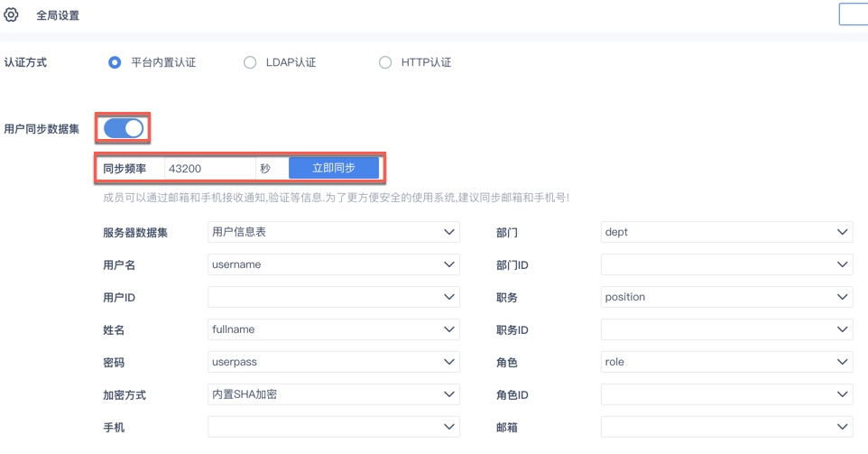
Task: Expand the empty 职务ID dropdown
Action: 726,329
